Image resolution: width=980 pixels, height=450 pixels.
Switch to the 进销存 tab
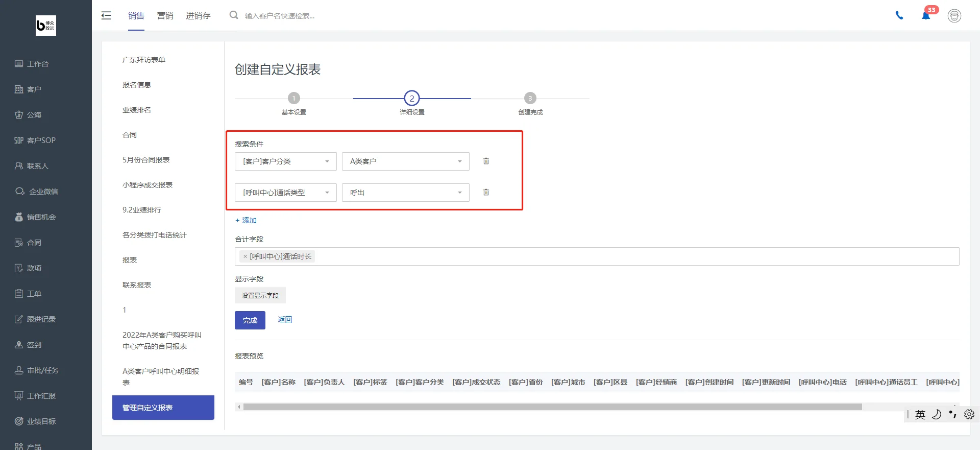point(198,16)
